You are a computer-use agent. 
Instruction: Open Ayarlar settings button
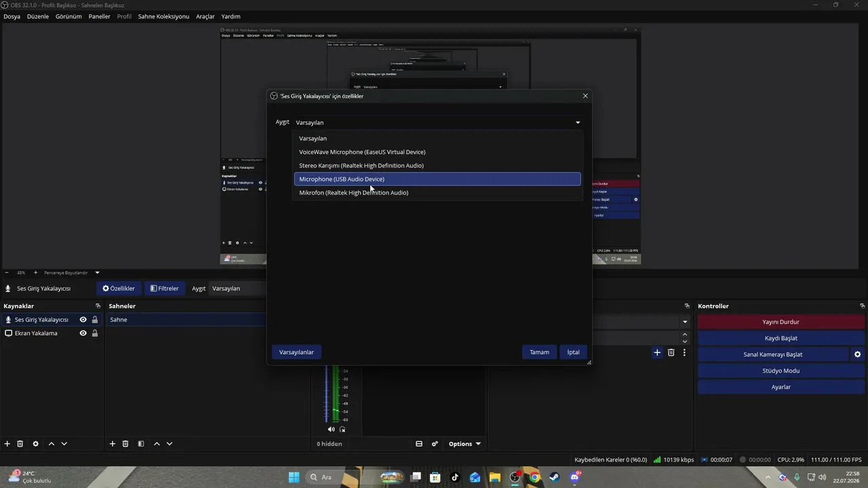(x=781, y=387)
